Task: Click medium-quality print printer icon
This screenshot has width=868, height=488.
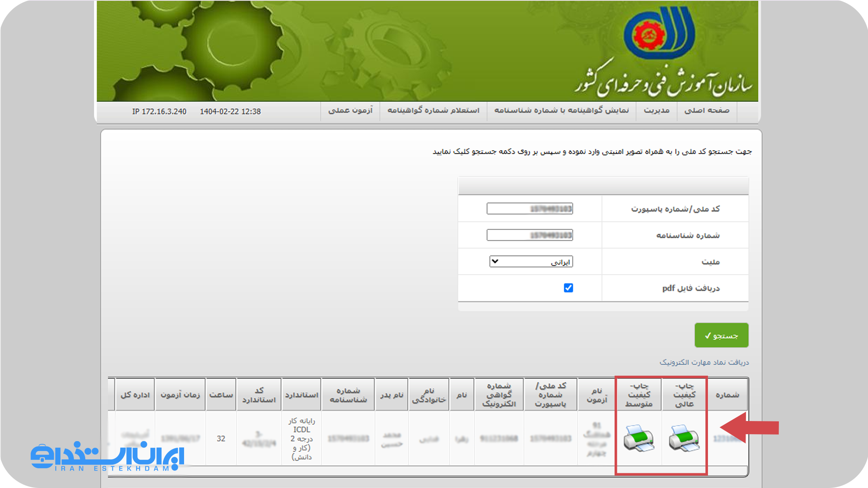Action: pos(639,438)
